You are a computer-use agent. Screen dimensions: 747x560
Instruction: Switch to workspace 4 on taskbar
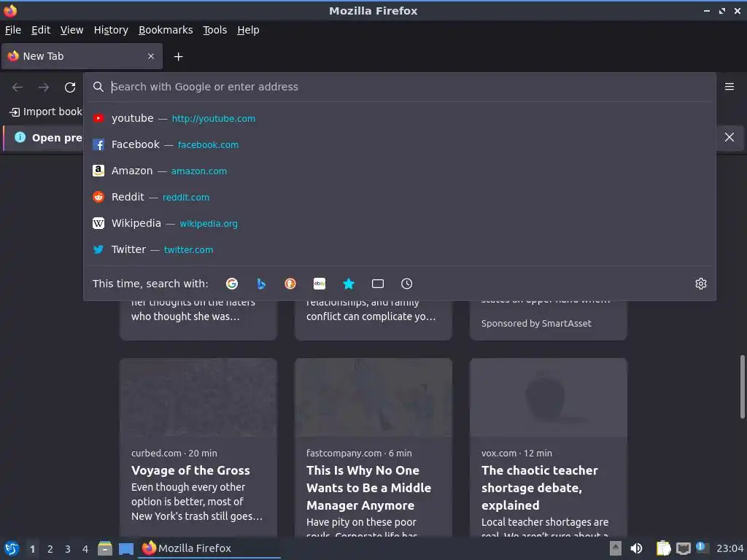tap(85, 549)
